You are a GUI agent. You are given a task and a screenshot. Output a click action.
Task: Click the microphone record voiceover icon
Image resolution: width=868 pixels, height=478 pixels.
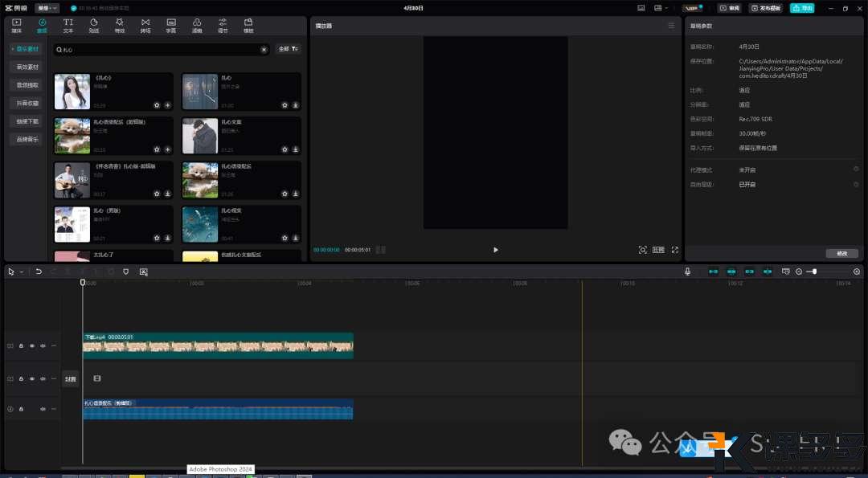(x=687, y=272)
